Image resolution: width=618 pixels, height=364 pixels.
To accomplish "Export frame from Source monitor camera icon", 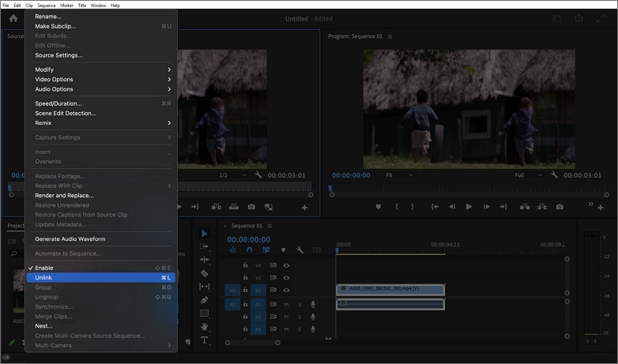I will tap(251, 207).
